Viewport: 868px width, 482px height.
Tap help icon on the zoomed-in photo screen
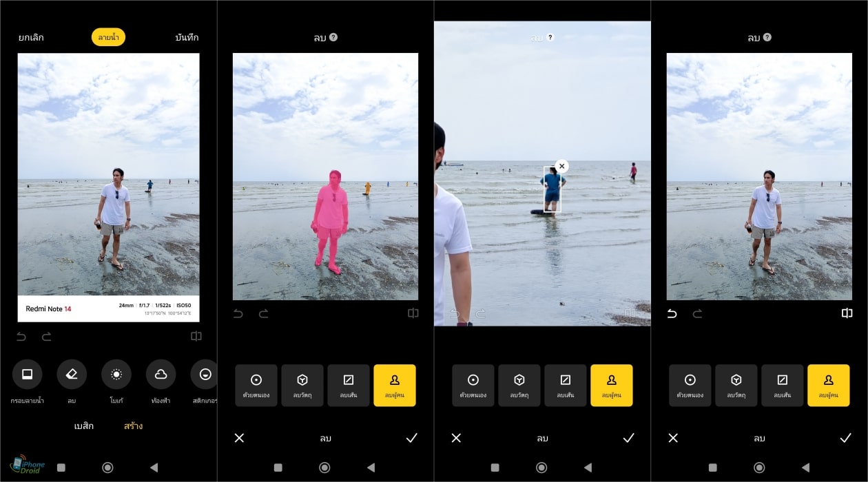click(550, 38)
